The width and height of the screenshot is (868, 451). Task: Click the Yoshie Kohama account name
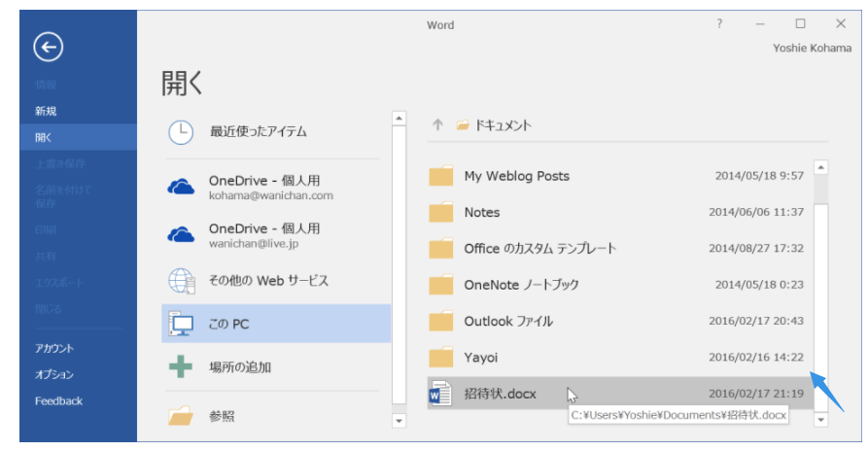(812, 49)
